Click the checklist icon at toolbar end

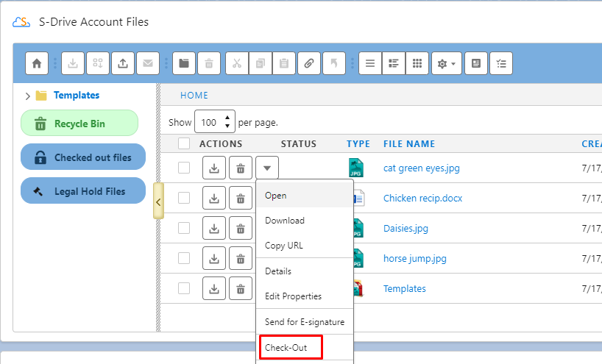pyautogui.click(x=500, y=63)
